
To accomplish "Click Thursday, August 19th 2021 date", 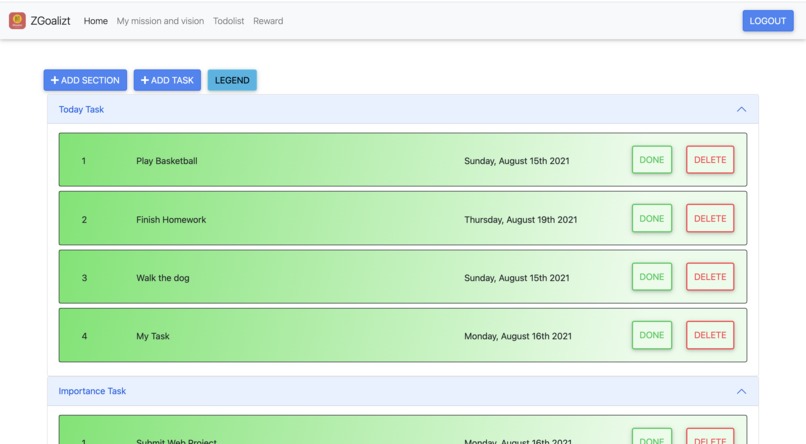I will click(521, 219).
